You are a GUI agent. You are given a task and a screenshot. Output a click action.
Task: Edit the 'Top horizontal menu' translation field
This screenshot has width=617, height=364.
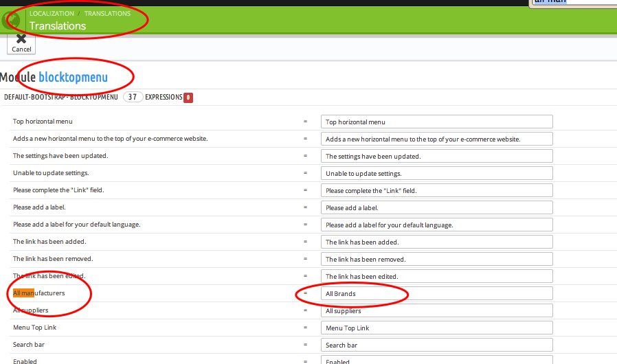pyautogui.click(x=437, y=122)
